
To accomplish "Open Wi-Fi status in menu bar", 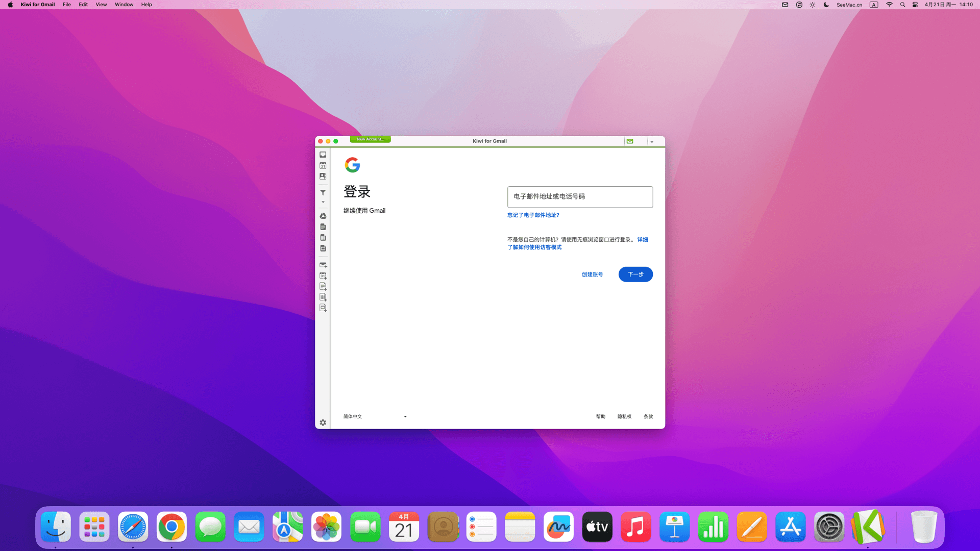I will 889,5.
